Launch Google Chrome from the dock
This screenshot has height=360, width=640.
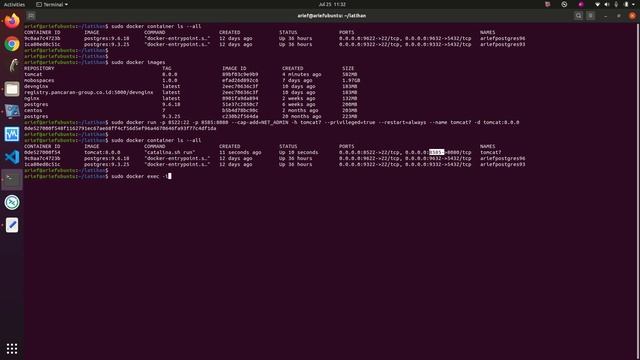[12, 44]
